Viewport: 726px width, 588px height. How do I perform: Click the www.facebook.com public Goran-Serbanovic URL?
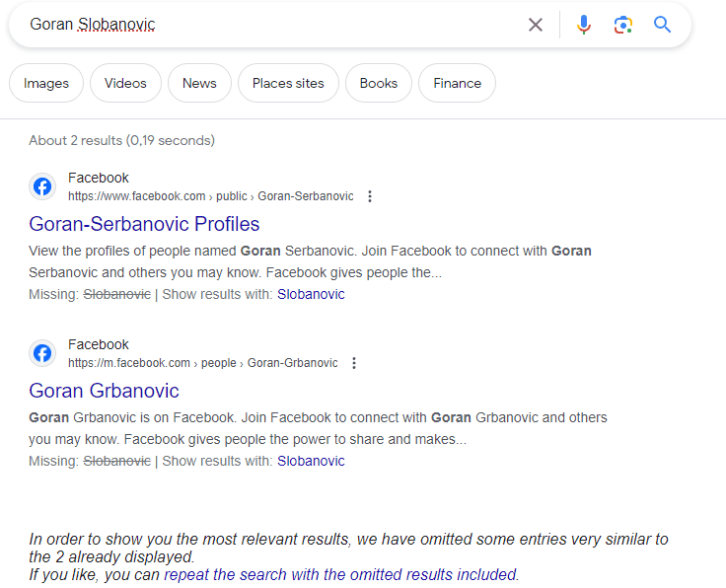[x=211, y=196]
